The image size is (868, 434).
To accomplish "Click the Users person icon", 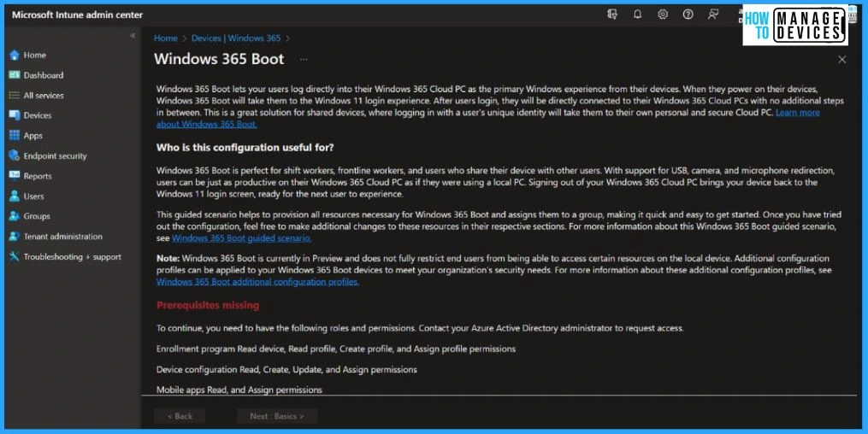I will click(x=15, y=196).
